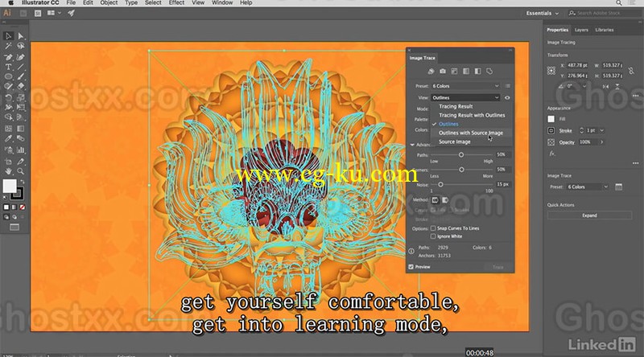The height and width of the screenshot is (357, 644).
Task: Select the Pen tool
Action: [8, 57]
